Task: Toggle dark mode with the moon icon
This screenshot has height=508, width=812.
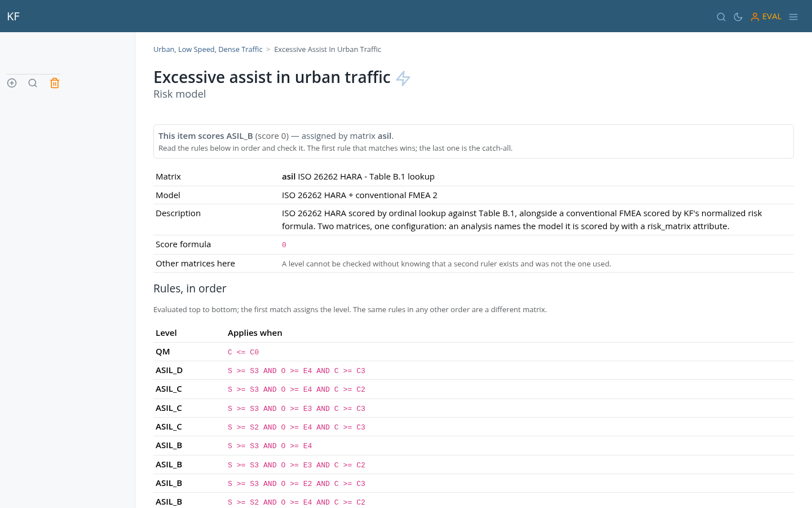Action: click(738, 17)
